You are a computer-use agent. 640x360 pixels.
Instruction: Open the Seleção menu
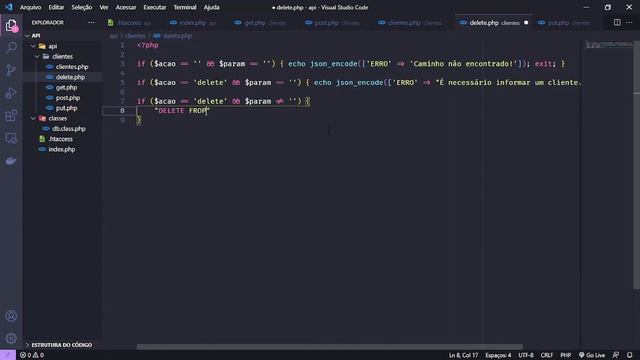82,7
